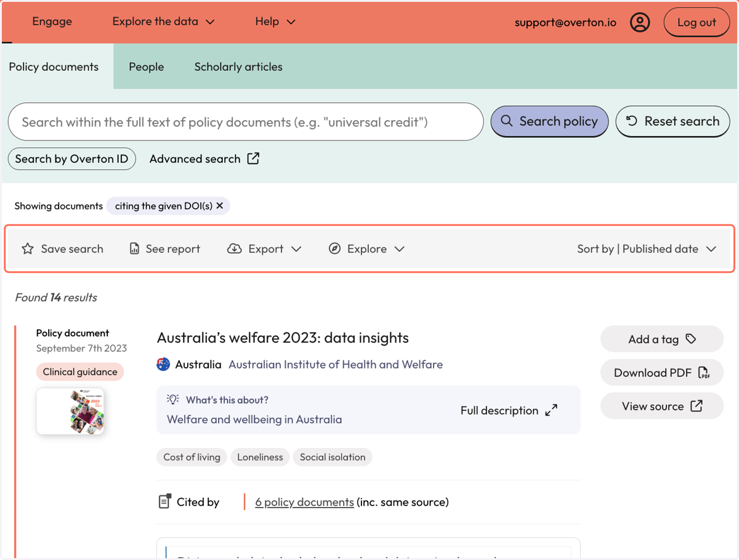
Task: Click the reset arrow icon in Reset search
Action: 632,121
